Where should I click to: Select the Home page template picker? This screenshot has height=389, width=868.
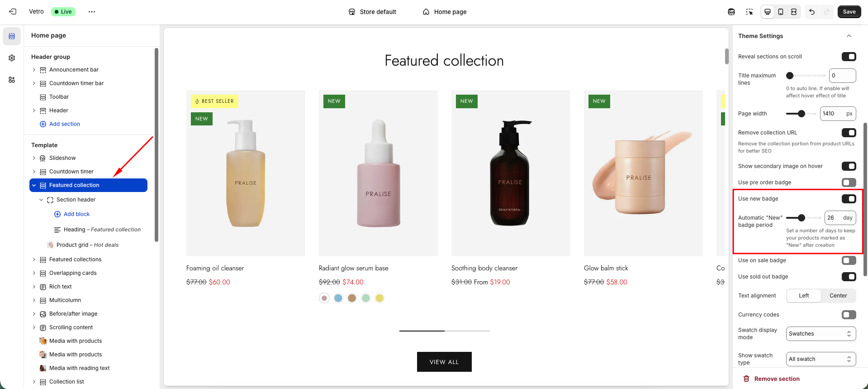[x=445, y=12]
